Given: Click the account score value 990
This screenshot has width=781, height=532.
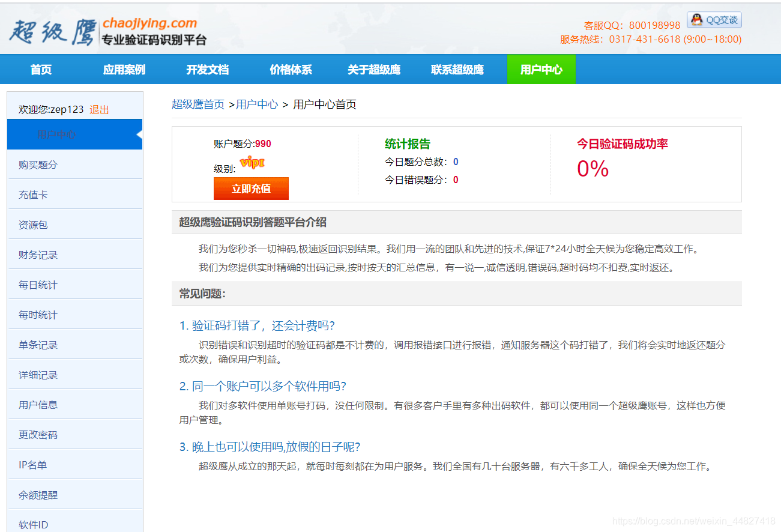Looking at the screenshot, I should tap(263, 144).
